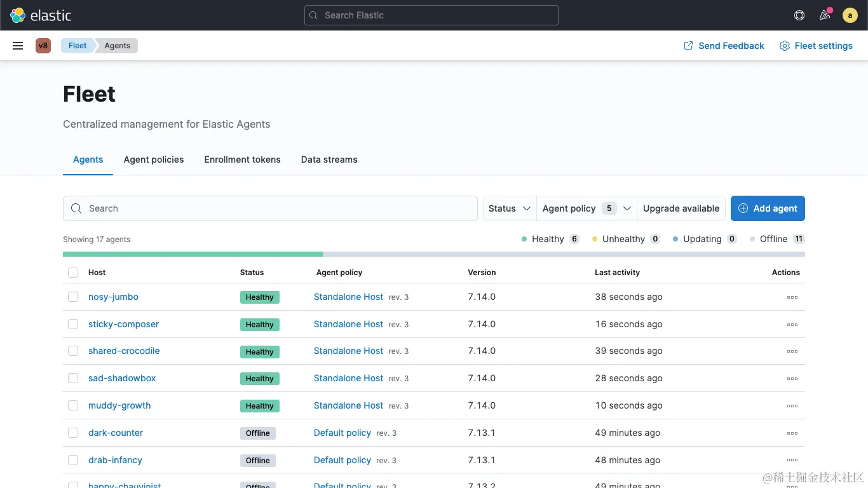This screenshot has width=868, height=488.
Task: Click the Last activity column header
Action: [617, 273]
